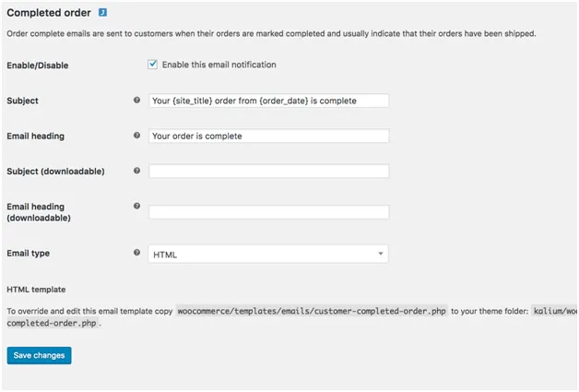Click the empty Email heading (downloadable) field
579x392 pixels.
point(267,211)
